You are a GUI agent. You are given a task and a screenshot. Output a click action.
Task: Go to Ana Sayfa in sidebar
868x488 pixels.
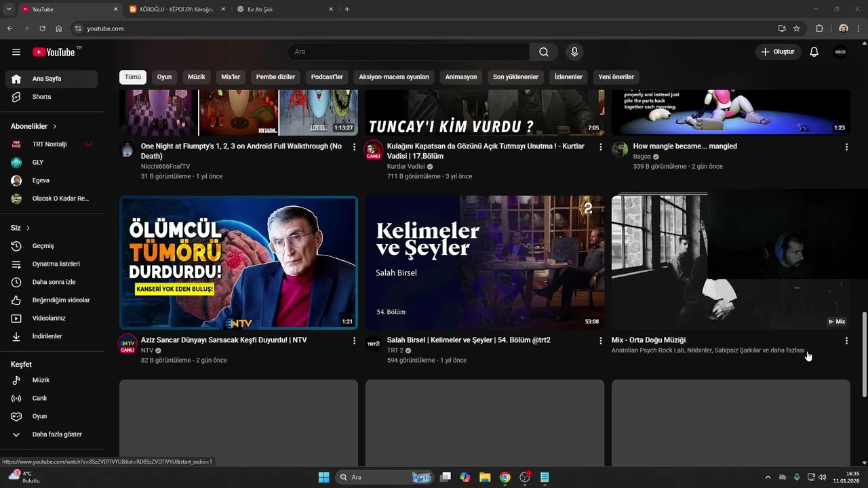click(52, 79)
